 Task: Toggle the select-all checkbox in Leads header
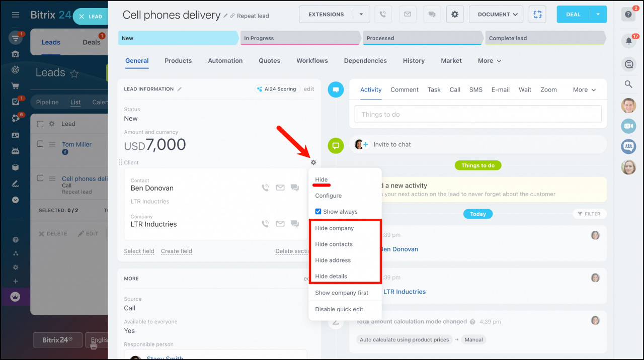tap(40, 124)
